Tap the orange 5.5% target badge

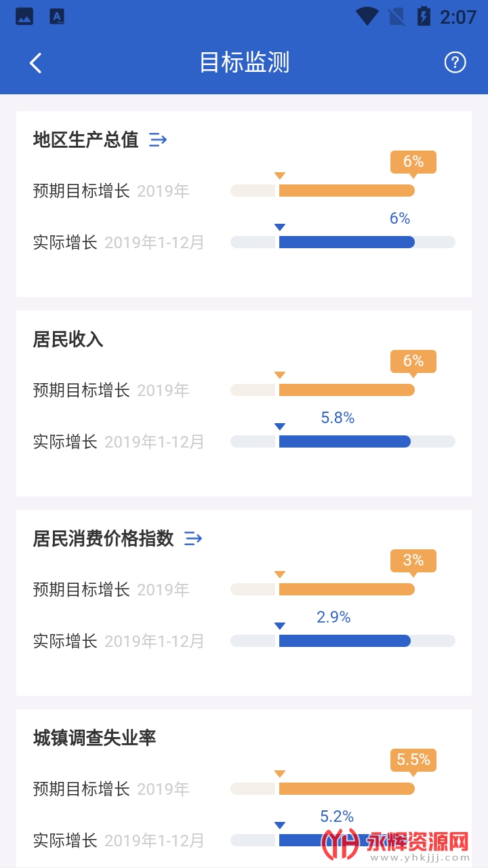click(413, 760)
